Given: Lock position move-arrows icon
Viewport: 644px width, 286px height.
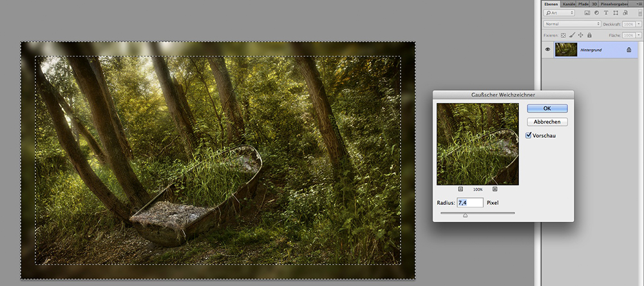Looking at the screenshot, I should 581,35.
